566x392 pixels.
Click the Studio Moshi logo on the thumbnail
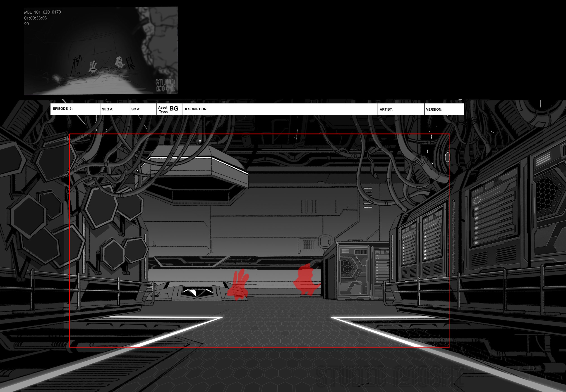pos(165,85)
